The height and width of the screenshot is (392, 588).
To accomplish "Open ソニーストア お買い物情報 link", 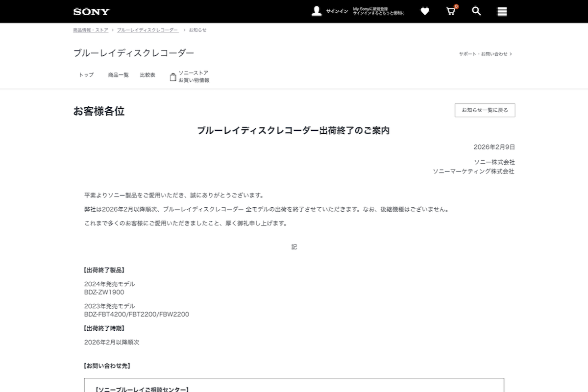I will (x=193, y=76).
